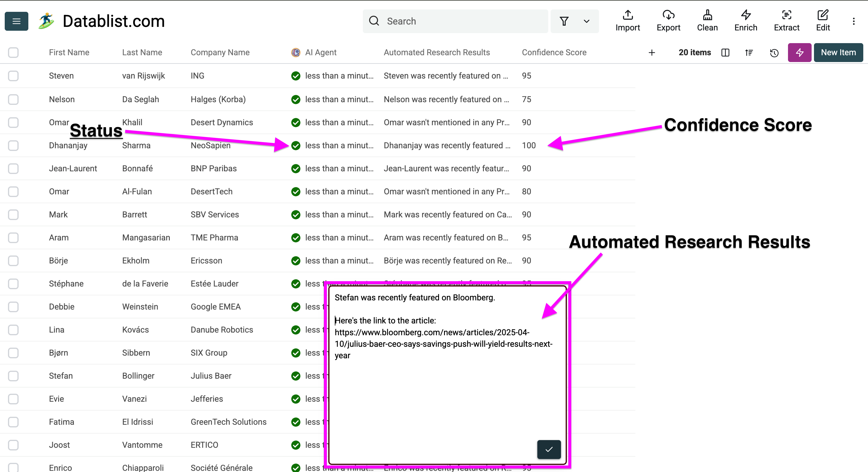Click the green status check for Jefferies
This screenshot has height=472, width=868.
pos(296,399)
